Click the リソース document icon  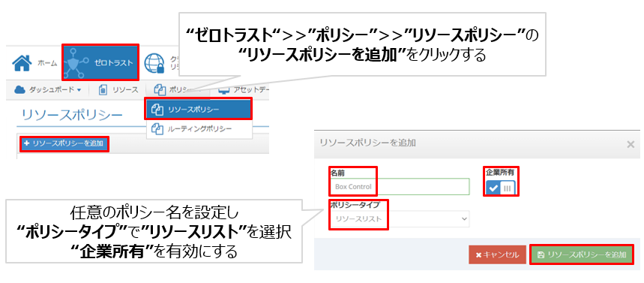(103, 90)
